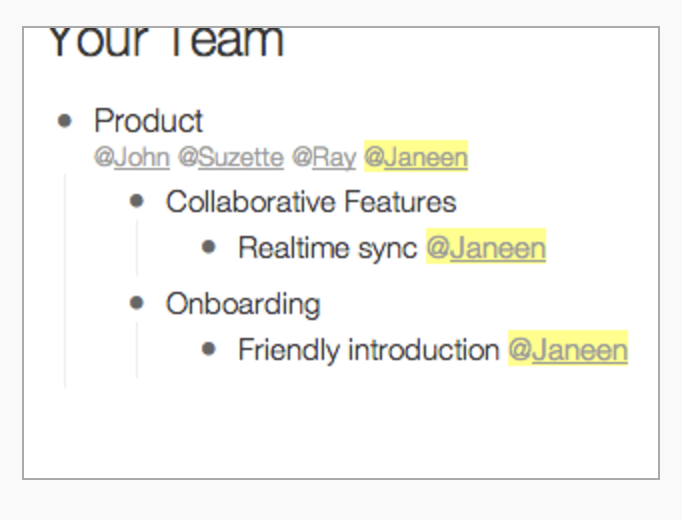The width and height of the screenshot is (682, 520).
Task: Open the @Suzette mention link
Action: pos(231,157)
